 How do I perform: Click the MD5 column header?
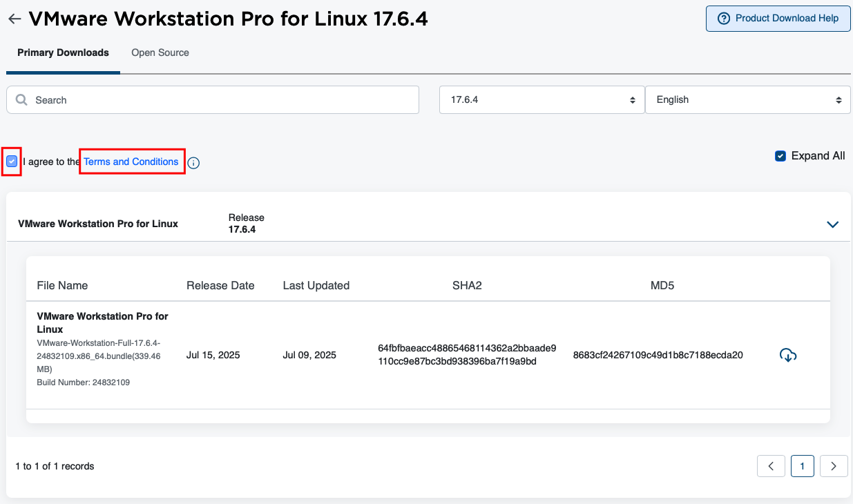(662, 286)
